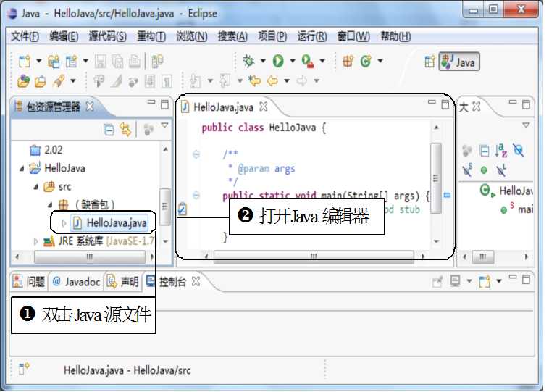Click the editor horizontal scrollbar
Image resolution: width=549 pixels, height=392 pixels.
pyautogui.click(x=314, y=256)
